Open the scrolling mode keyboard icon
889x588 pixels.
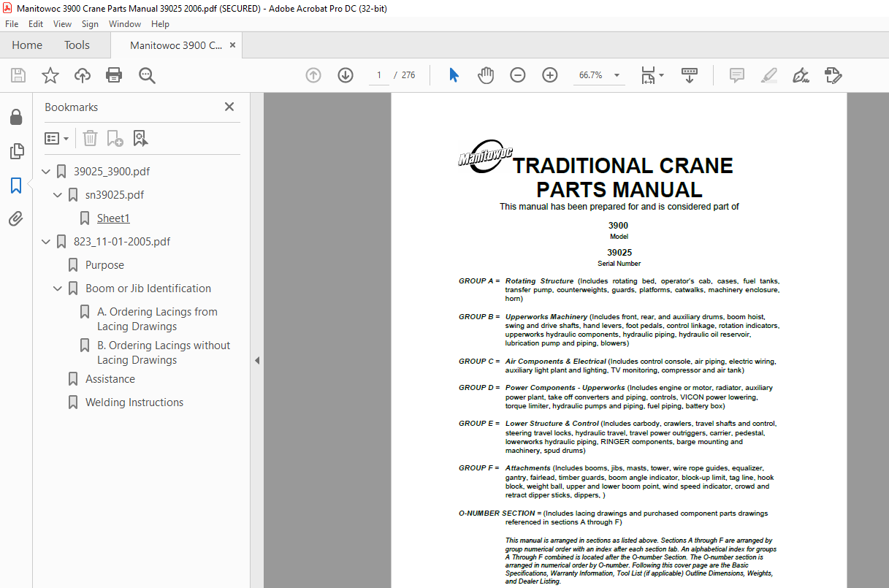690,75
